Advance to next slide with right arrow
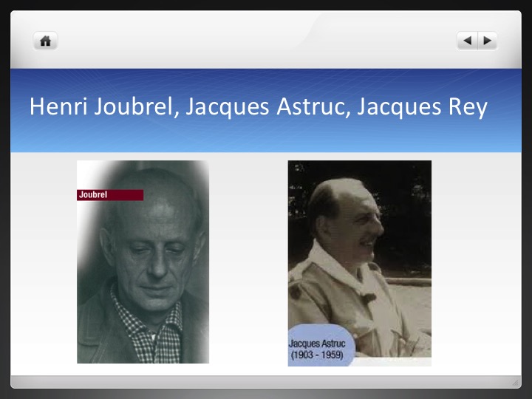 (487, 41)
